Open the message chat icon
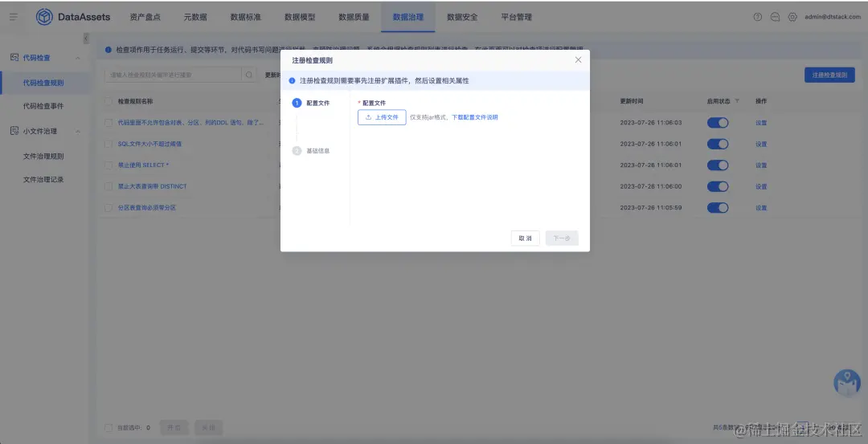Screen dimensions: 868x444 pyautogui.click(x=775, y=17)
